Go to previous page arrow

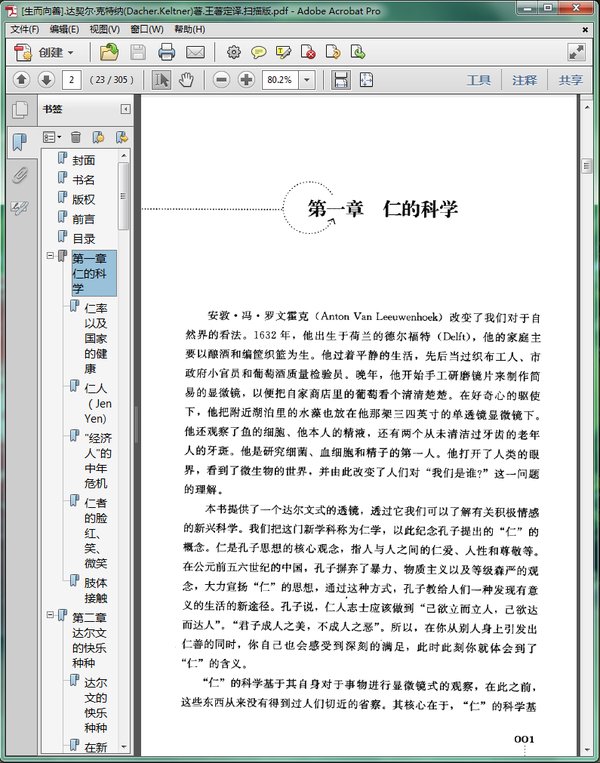pos(21,79)
